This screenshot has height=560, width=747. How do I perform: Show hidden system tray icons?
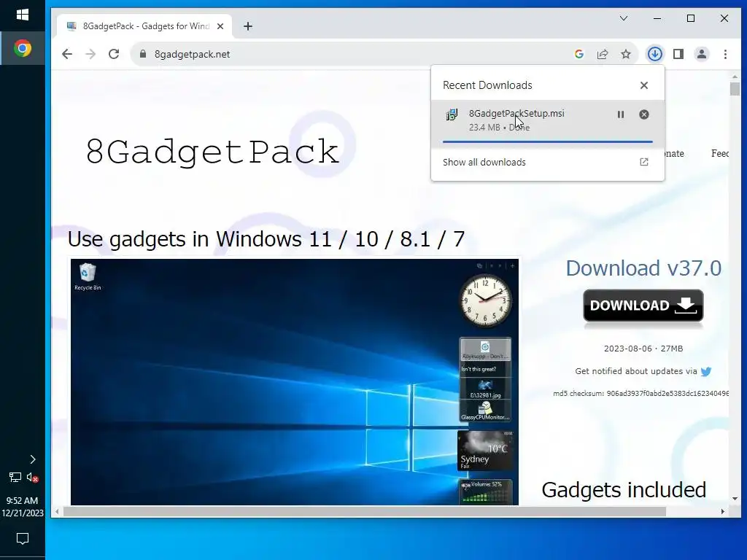point(32,459)
